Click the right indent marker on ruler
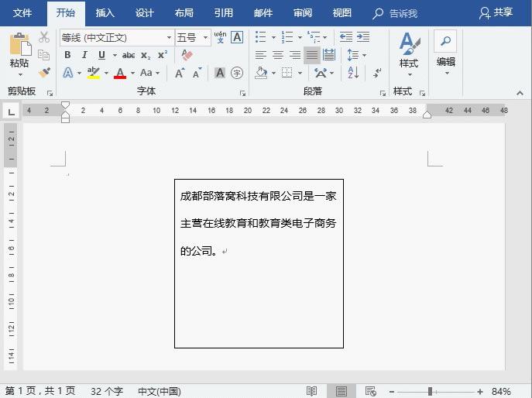Image resolution: width=532 pixels, height=398 pixels. (x=427, y=115)
